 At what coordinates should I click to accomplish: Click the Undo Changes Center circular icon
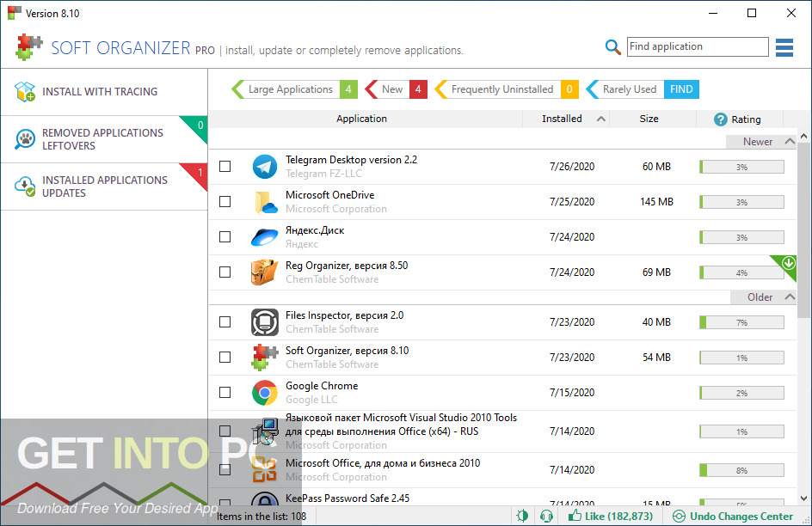[679, 517]
